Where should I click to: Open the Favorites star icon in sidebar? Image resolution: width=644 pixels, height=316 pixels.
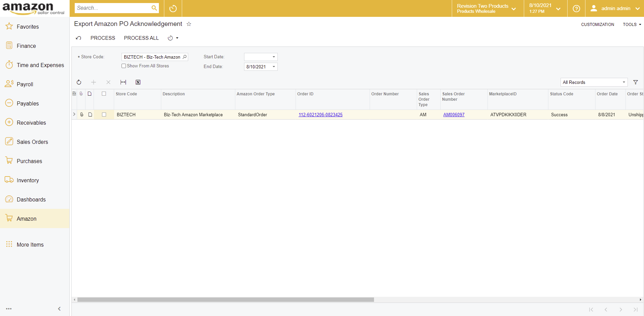[x=9, y=26]
